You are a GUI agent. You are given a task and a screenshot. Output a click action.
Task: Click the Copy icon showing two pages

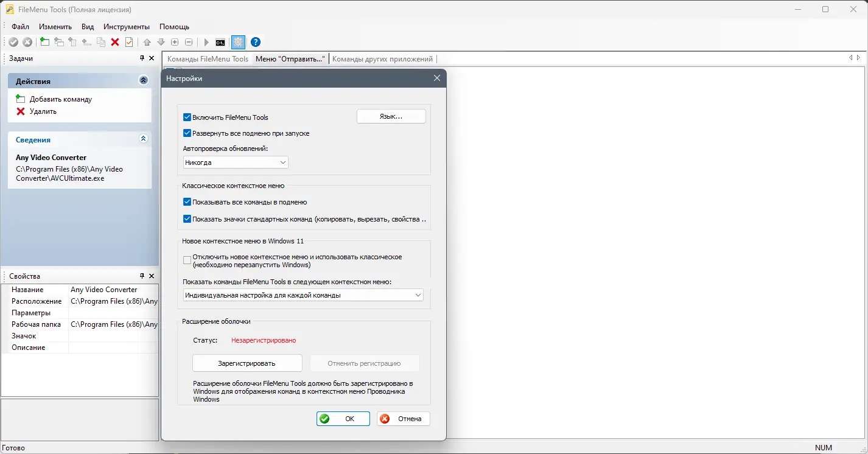(101, 42)
